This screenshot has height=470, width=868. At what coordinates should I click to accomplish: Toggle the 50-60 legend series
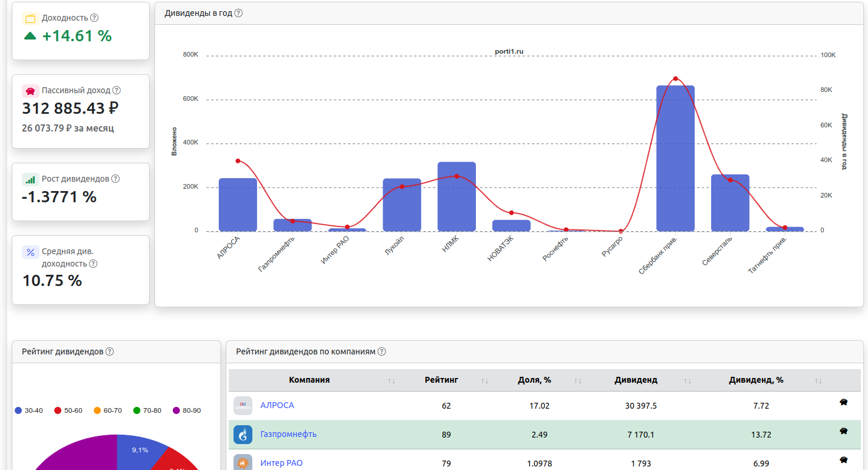click(68, 410)
